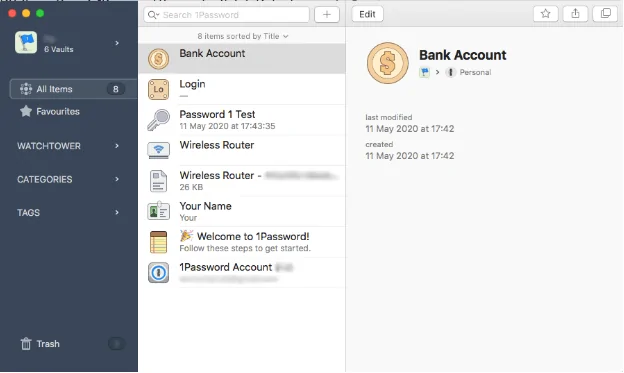Viewport: 624px width, 373px height.
Task: Click the Your Name identity card icon
Action: (x=158, y=211)
